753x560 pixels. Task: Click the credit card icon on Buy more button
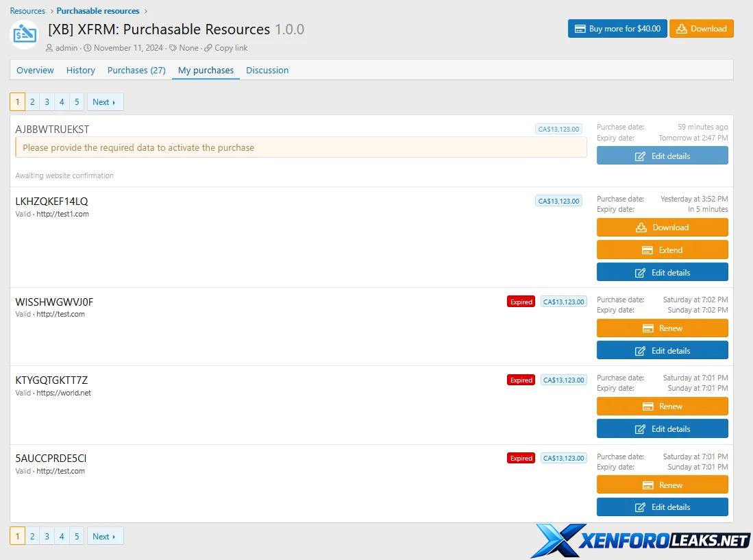tap(580, 29)
